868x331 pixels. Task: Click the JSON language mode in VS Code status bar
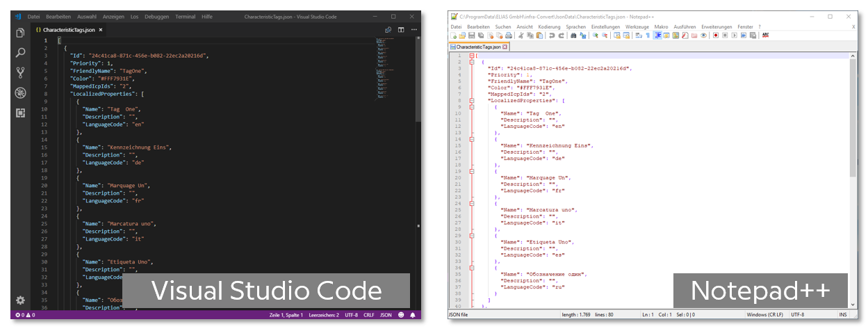click(x=385, y=315)
